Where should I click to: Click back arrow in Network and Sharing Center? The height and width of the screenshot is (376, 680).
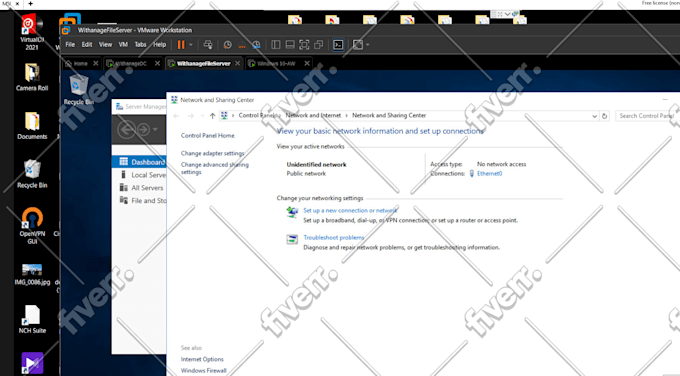pos(176,116)
